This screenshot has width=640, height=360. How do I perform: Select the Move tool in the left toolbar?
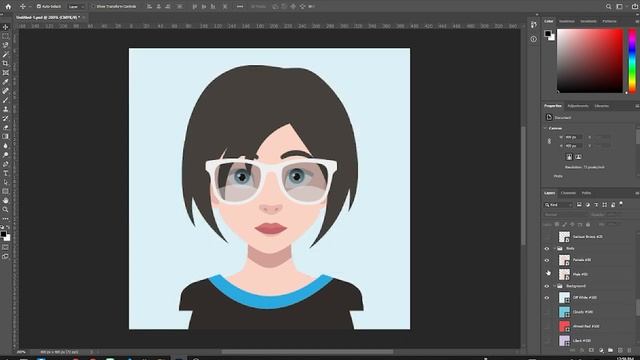point(5,27)
